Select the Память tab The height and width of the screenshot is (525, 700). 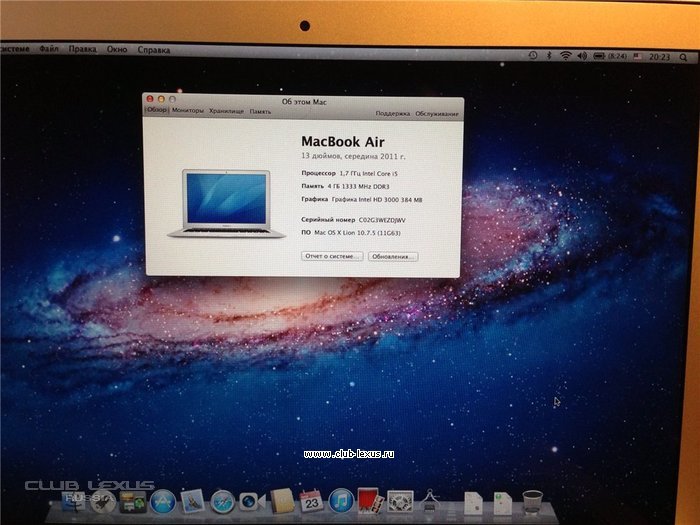260,111
